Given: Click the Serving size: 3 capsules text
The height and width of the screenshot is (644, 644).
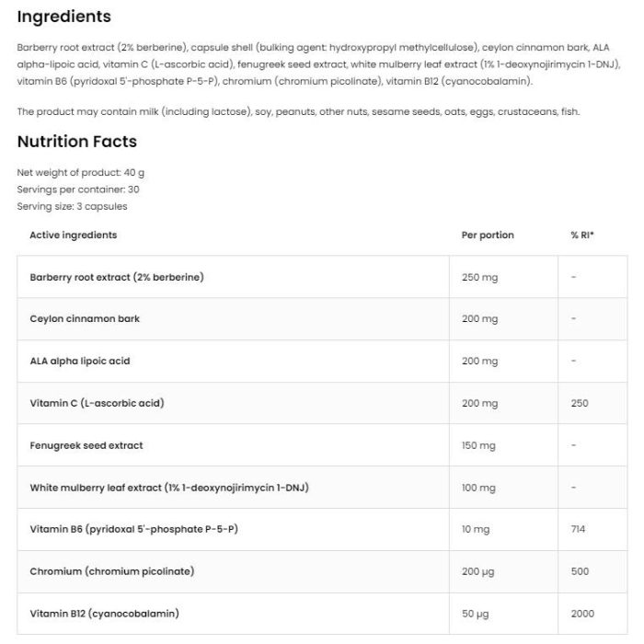Looking at the screenshot, I should click(x=72, y=207).
